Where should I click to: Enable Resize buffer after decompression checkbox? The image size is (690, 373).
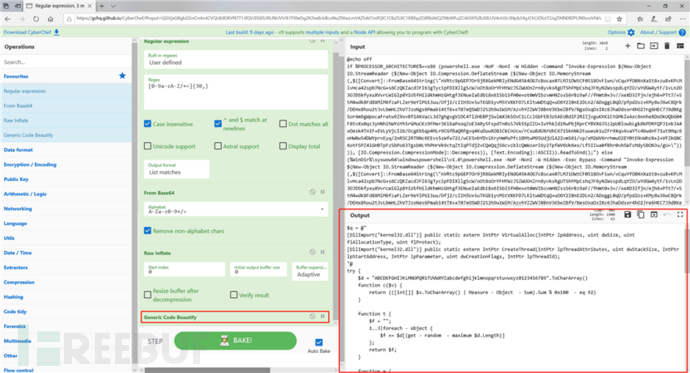147,295
